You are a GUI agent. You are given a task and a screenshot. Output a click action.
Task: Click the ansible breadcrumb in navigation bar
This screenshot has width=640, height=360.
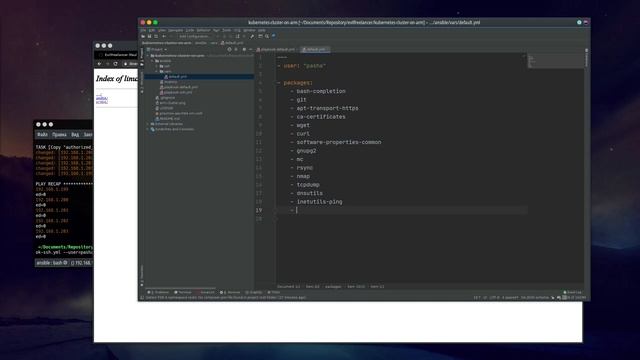[x=200, y=43]
